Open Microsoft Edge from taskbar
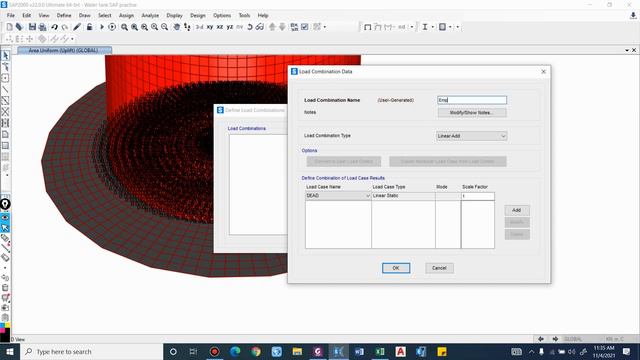The height and width of the screenshot is (360, 640). 235,352
